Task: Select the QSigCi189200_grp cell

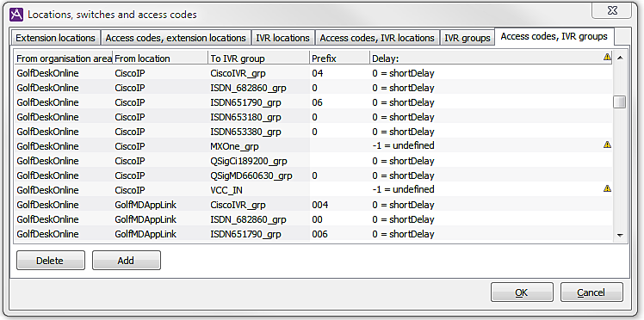Action: (x=259, y=161)
